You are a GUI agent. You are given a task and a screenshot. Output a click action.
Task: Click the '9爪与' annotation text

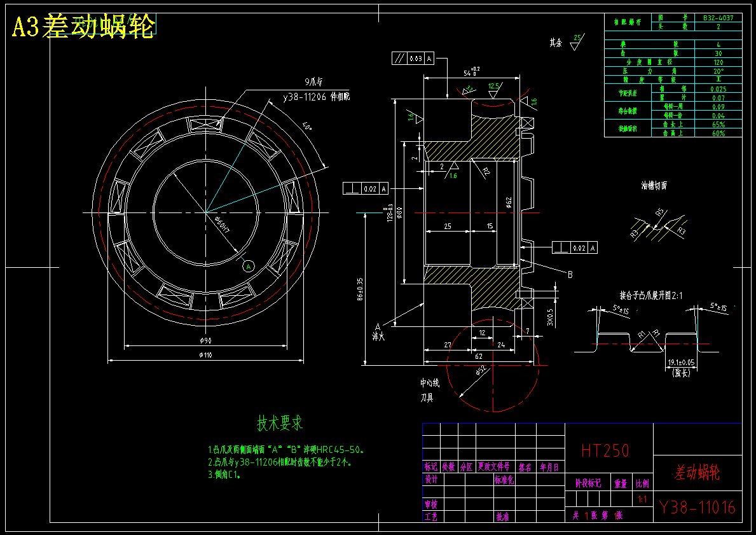pyautogui.click(x=314, y=81)
